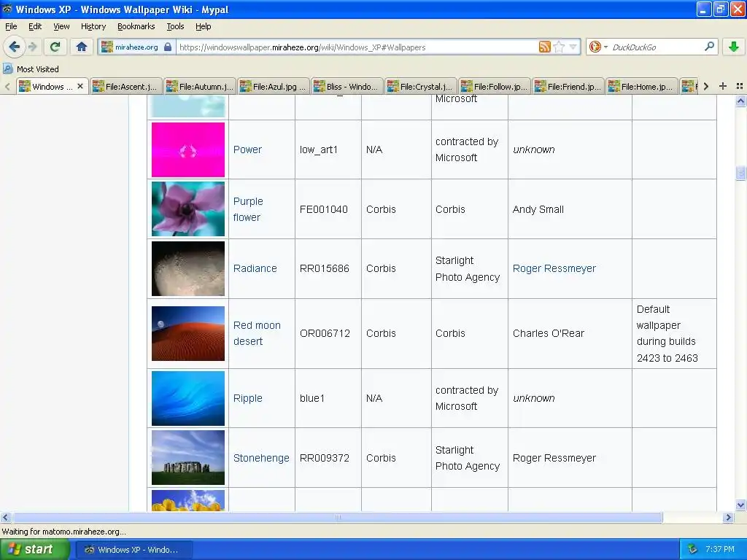Open the View menu
The height and width of the screenshot is (560, 747).
coord(61,26)
